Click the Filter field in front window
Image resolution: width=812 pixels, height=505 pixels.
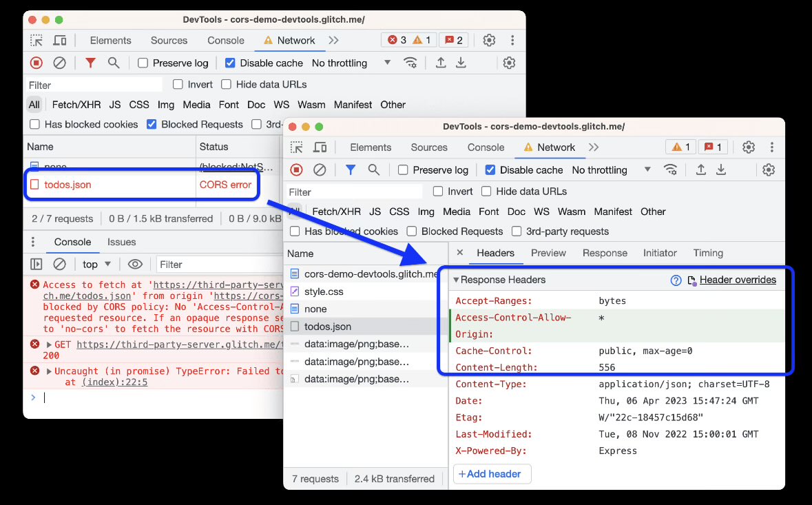(x=354, y=192)
